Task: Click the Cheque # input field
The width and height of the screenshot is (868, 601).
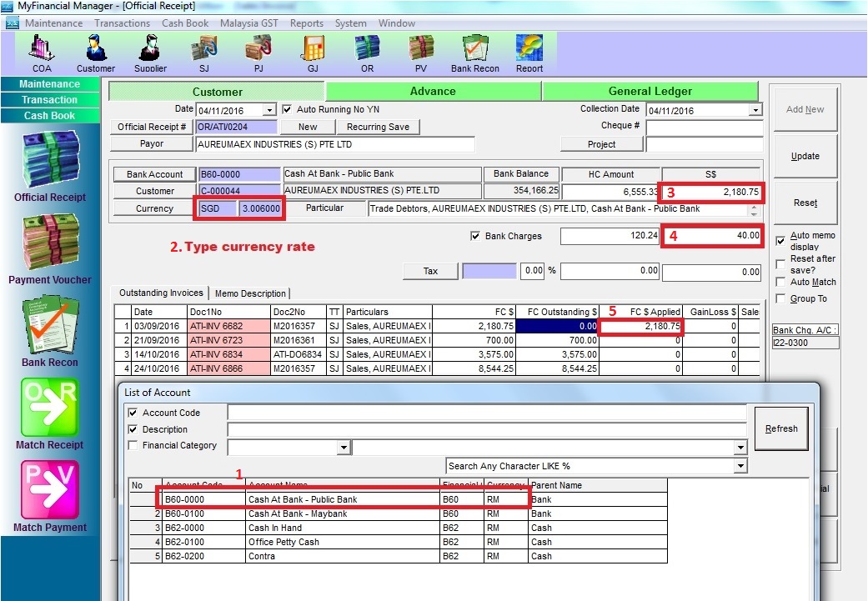Action: pyautogui.click(x=704, y=127)
